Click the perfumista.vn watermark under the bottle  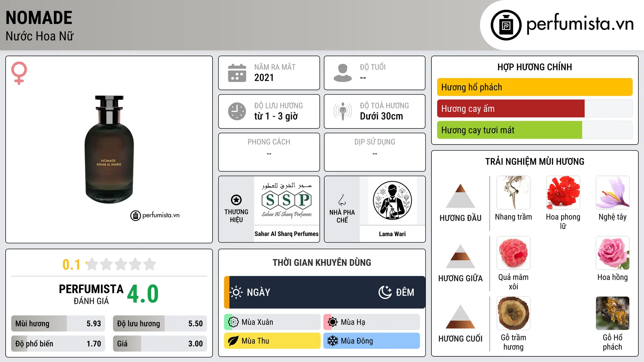point(155,215)
